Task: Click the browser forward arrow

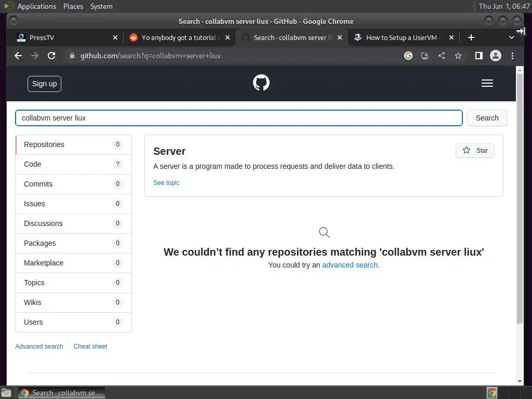Action: 35,56
